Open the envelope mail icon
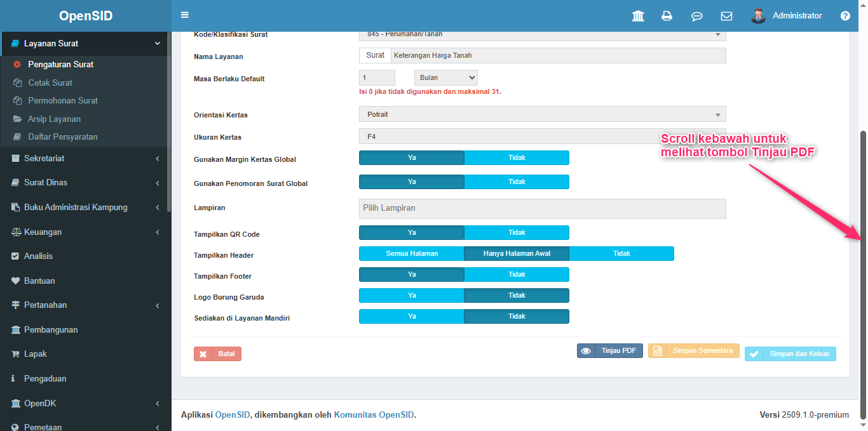Viewport: 868px width, 431px height. [x=726, y=16]
